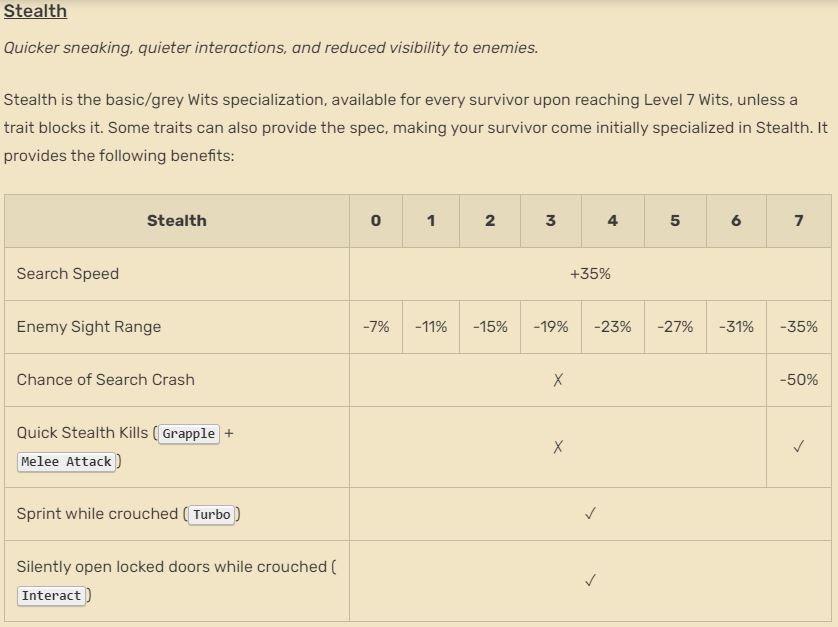Select the level 4 column header
The image size is (838, 627).
[612, 221]
